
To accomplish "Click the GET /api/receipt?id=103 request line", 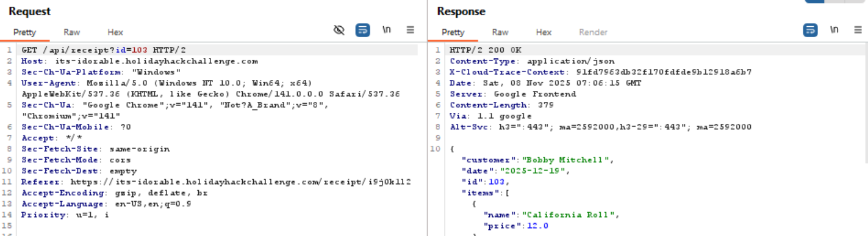I will click(104, 50).
